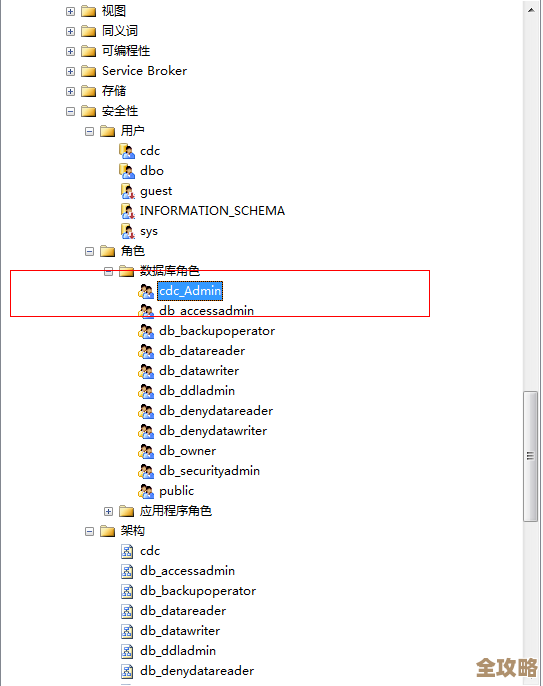Screen dimensions: 543x686
Task: Click the db_ddladmin role icon
Action: [146, 391]
